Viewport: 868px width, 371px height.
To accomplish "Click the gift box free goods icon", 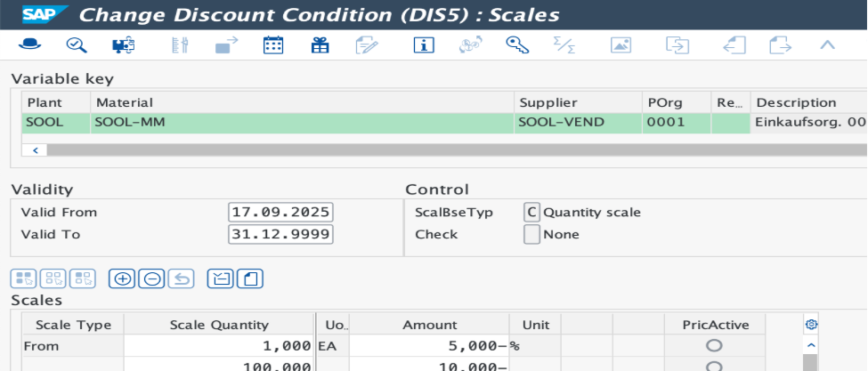I will tap(320, 44).
